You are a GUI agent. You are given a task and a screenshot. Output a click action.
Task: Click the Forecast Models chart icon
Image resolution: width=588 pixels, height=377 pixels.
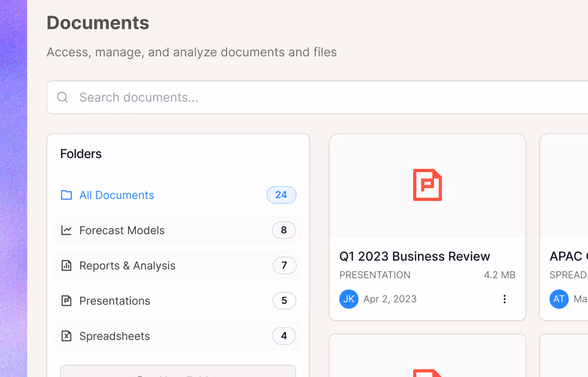click(67, 230)
